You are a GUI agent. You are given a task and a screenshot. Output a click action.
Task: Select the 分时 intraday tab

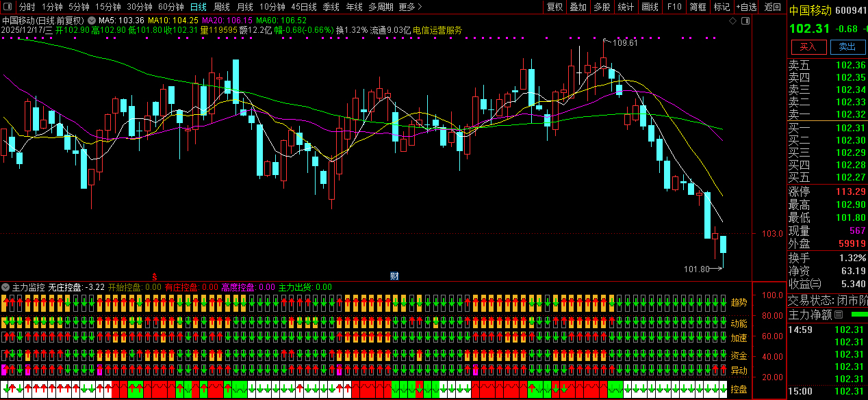pos(27,7)
